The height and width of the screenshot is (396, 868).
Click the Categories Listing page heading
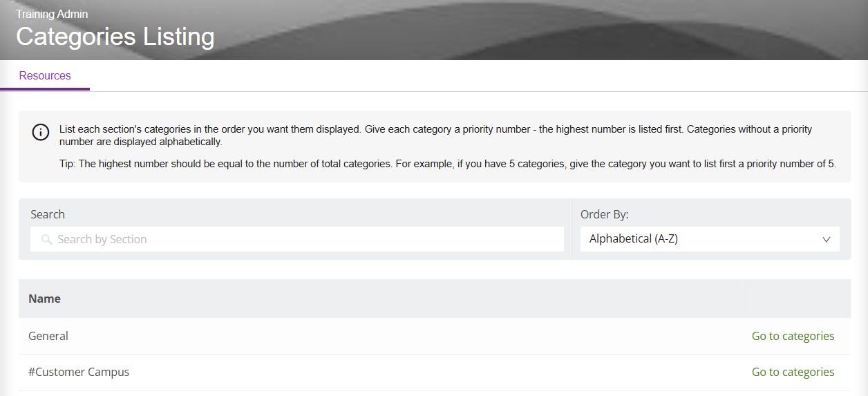tap(115, 37)
